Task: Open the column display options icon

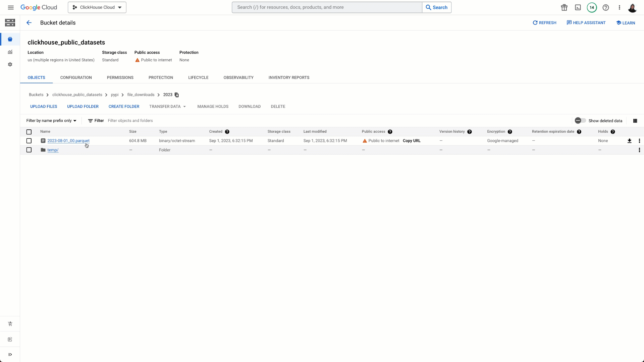Action: coord(635,121)
